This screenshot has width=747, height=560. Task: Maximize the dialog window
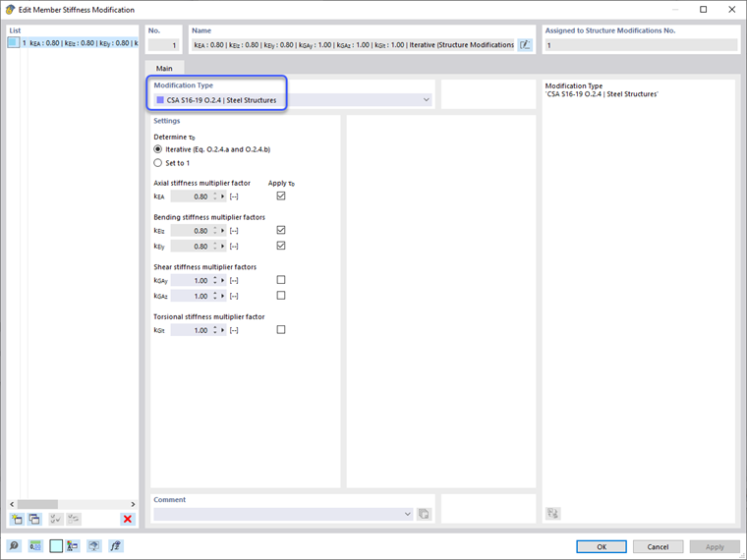[703, 10]
